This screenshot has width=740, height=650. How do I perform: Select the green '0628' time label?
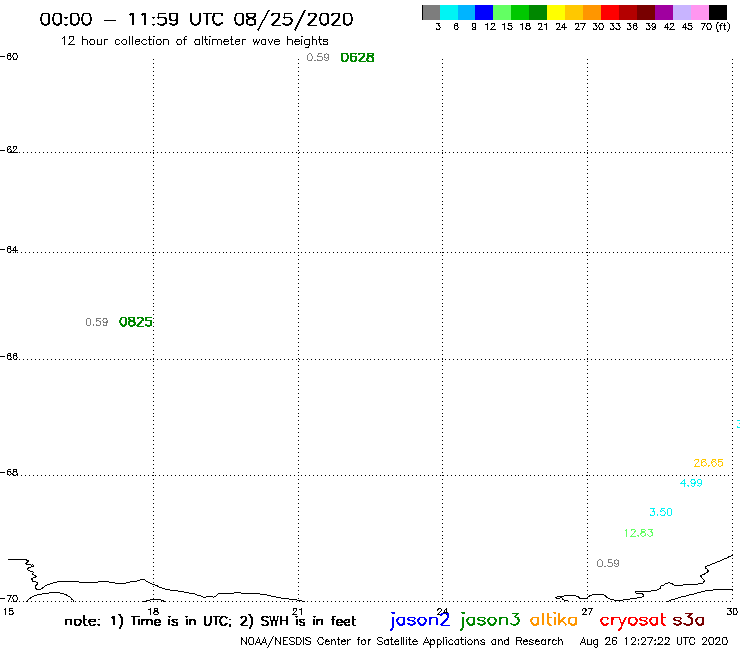(357, 58)
